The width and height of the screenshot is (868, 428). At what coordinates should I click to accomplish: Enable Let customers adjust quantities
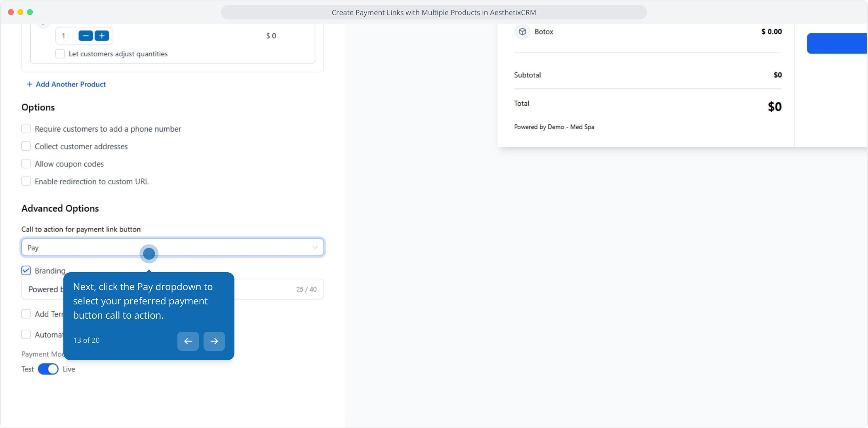(x=60, y=54)
